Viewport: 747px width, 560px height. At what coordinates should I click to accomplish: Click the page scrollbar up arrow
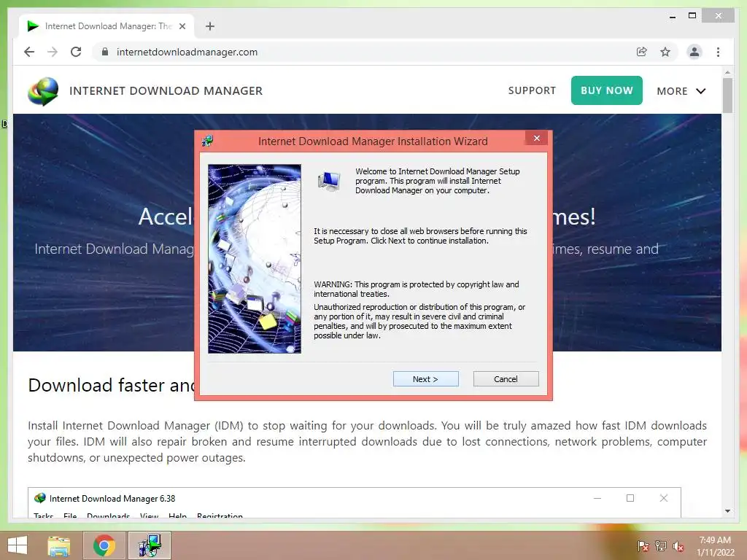[x=727, y=72]
